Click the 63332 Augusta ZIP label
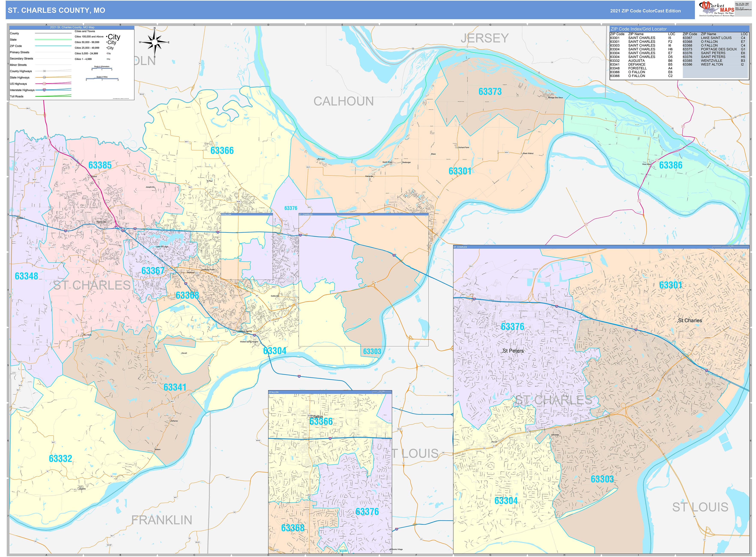 pyautogui.click(x=60, y=458)
